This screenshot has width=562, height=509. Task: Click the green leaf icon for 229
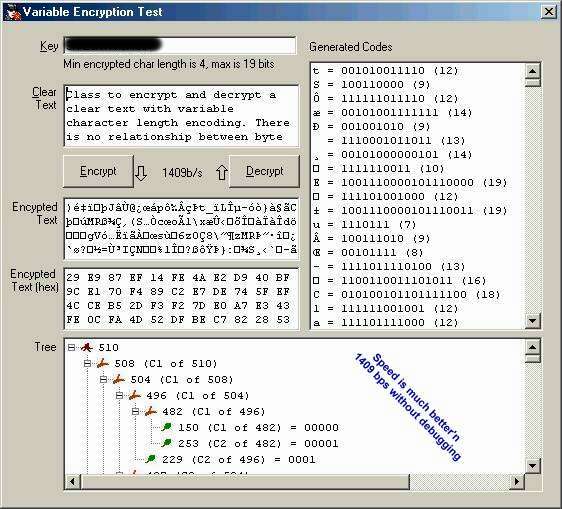(x=151, y=459)
